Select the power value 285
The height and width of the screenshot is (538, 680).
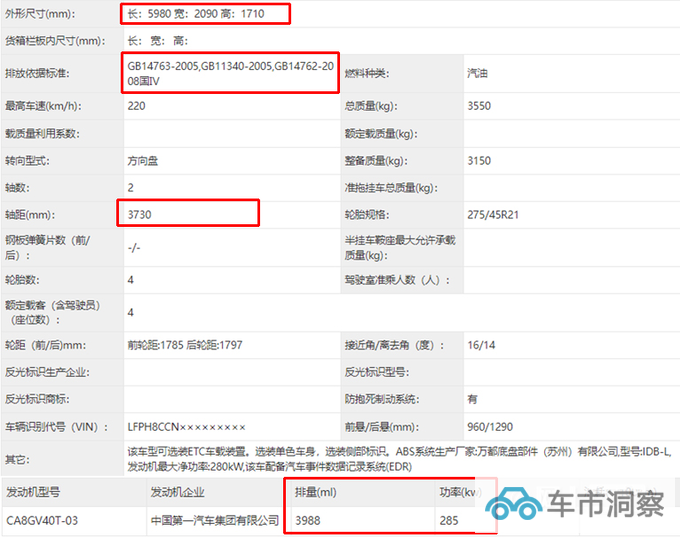[449, 520]
